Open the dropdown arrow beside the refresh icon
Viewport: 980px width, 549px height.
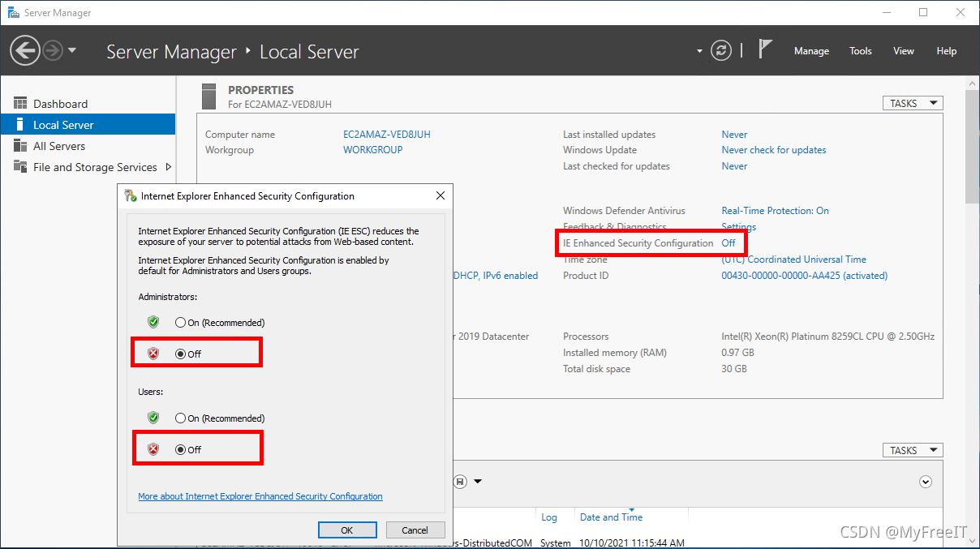(699, 51)
